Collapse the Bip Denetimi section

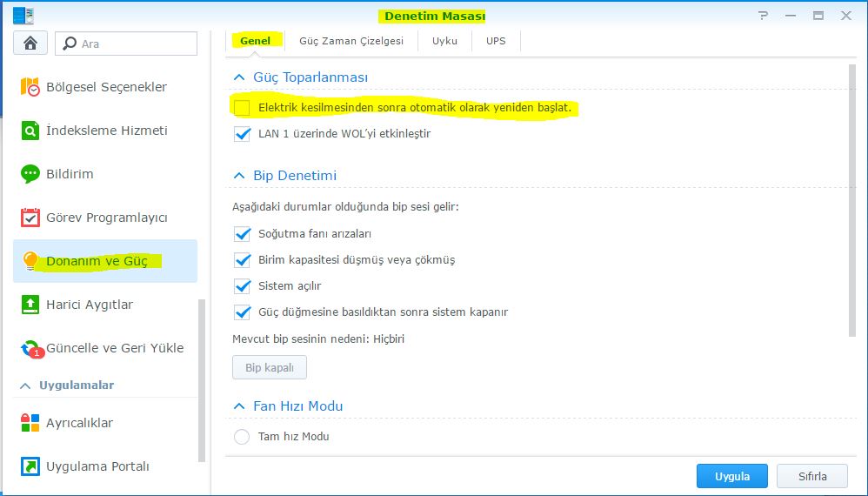tap(238, 176)
